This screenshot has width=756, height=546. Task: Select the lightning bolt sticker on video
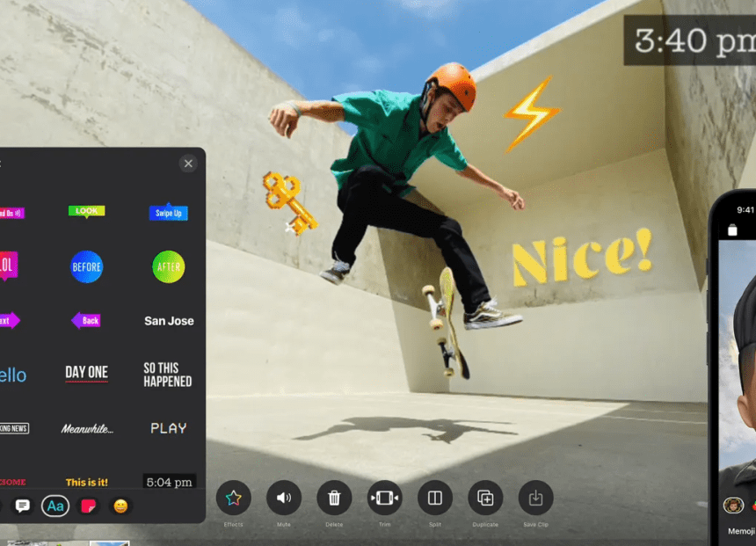[x=530, y=112]
